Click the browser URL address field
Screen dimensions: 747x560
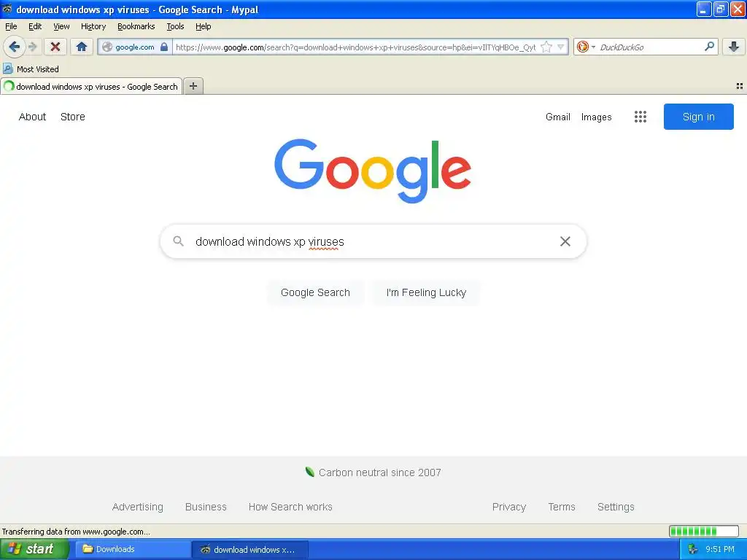click(x=355, y=47)
